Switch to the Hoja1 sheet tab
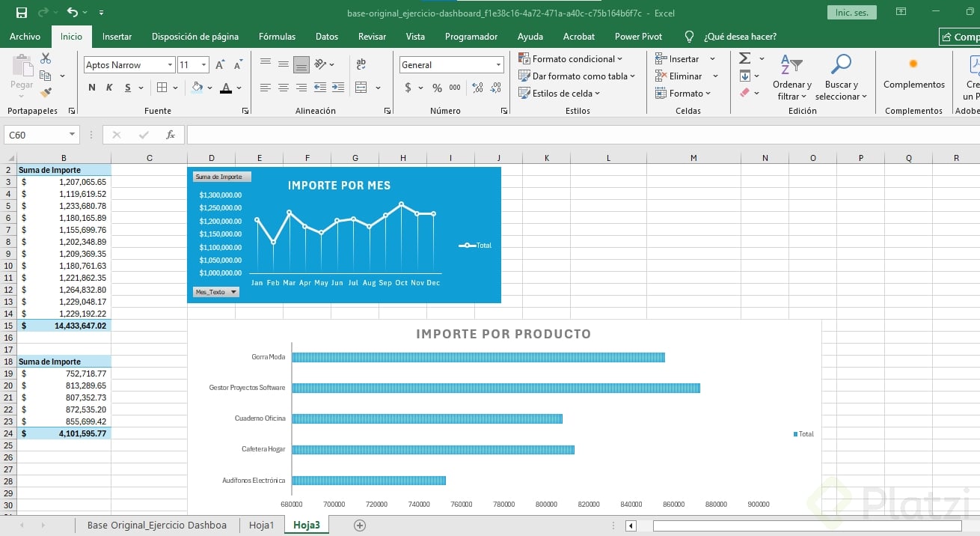 [261, 525]
